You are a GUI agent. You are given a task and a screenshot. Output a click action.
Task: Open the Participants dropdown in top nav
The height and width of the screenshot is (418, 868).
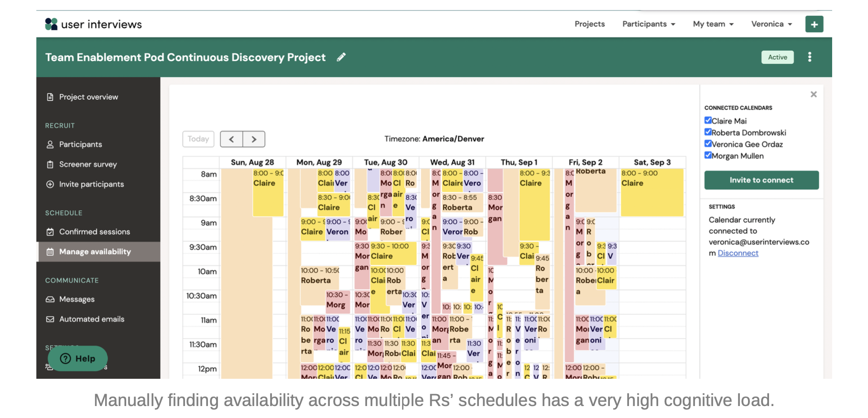click(x=649, y=24)
